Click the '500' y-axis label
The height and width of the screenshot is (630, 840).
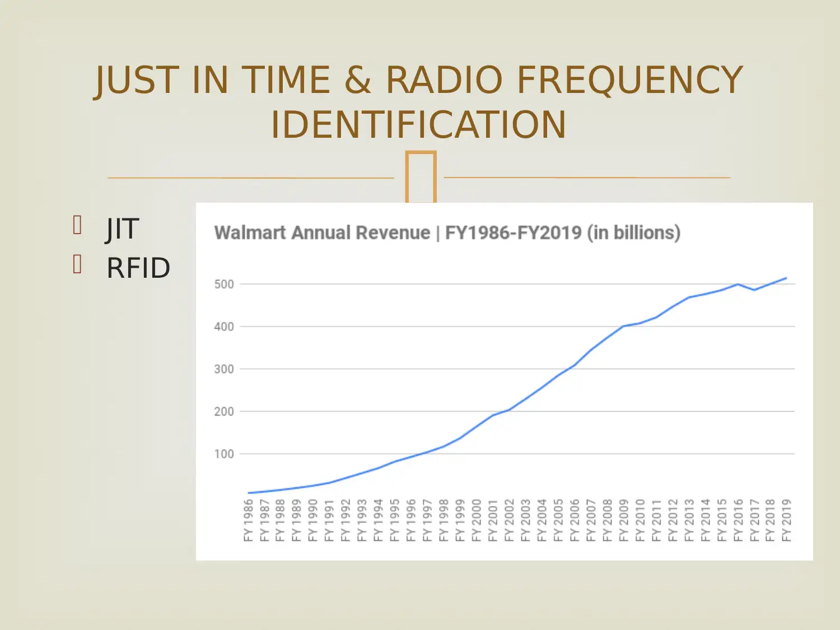click(x=224, y=284)
